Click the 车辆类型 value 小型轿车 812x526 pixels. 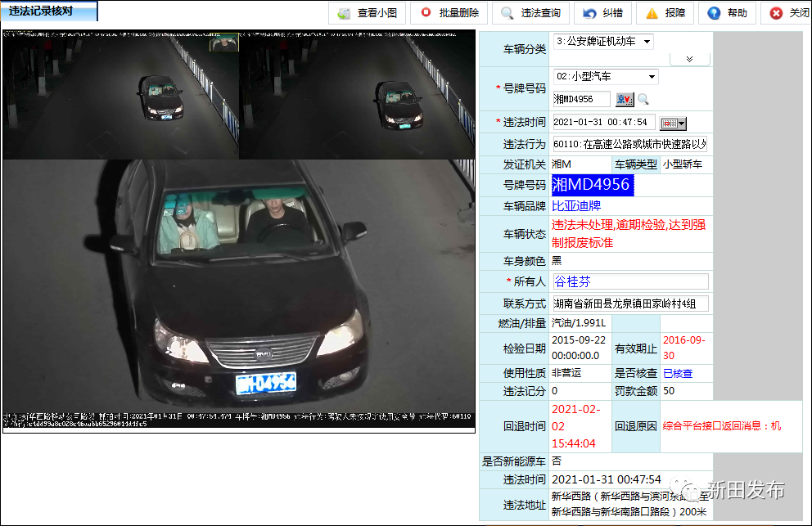click(x=683, y=164)
